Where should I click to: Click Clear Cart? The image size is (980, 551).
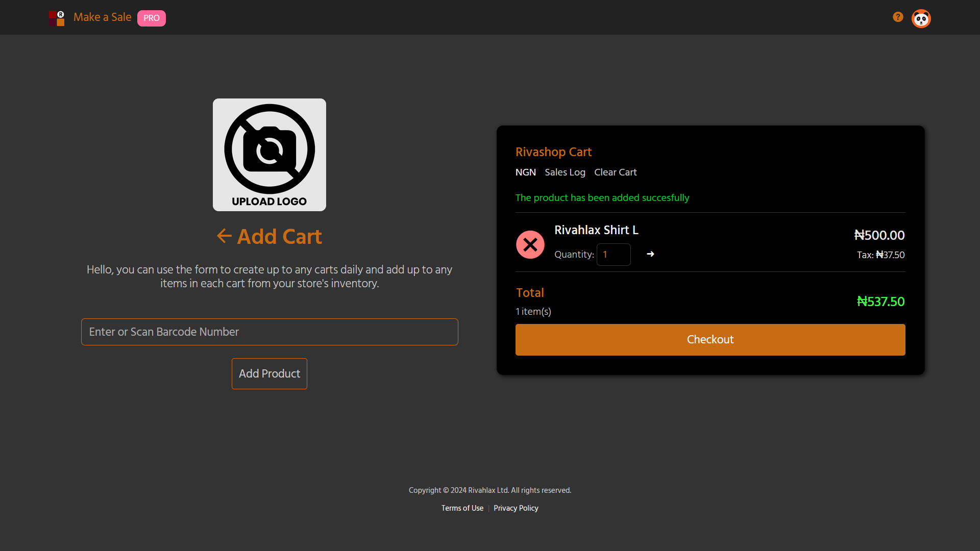tap(616, 172)
